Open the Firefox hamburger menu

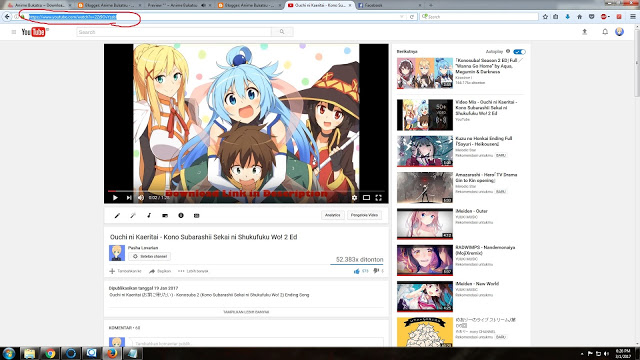point(633,17)
